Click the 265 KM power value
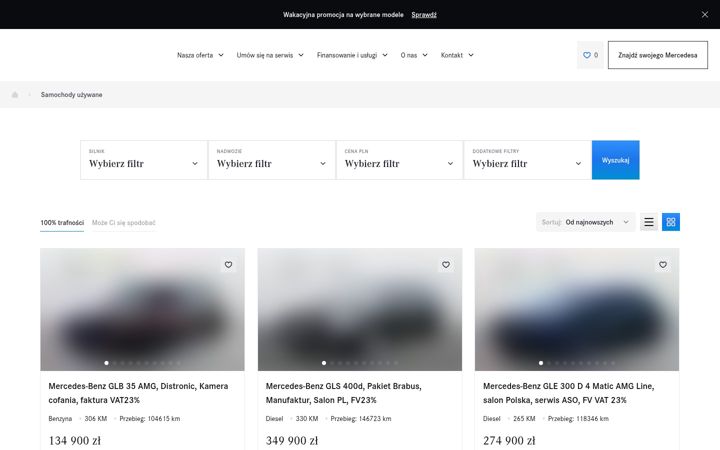720x450 pixels. point(524,419)
